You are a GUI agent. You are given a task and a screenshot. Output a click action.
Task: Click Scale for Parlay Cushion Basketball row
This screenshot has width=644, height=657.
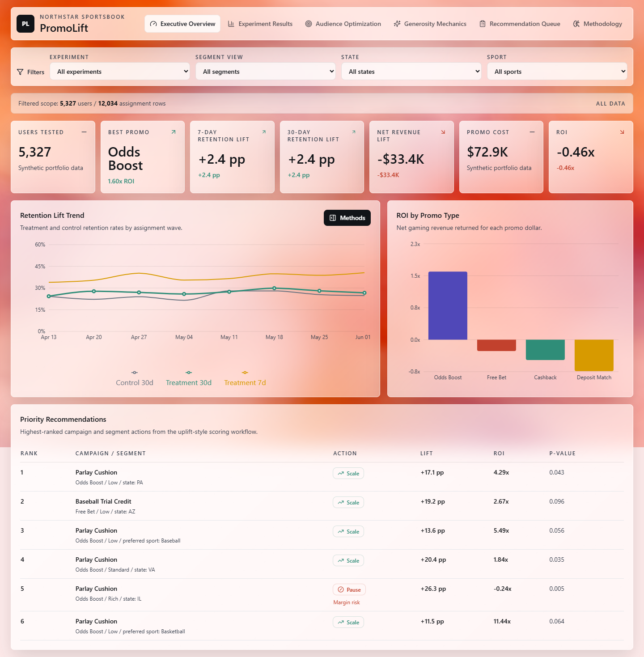tap(348, 622)
